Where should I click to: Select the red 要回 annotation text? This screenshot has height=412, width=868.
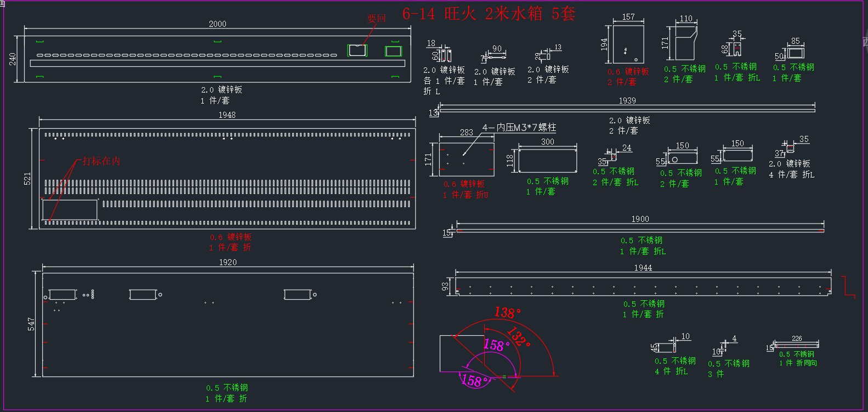coord(377,18)
